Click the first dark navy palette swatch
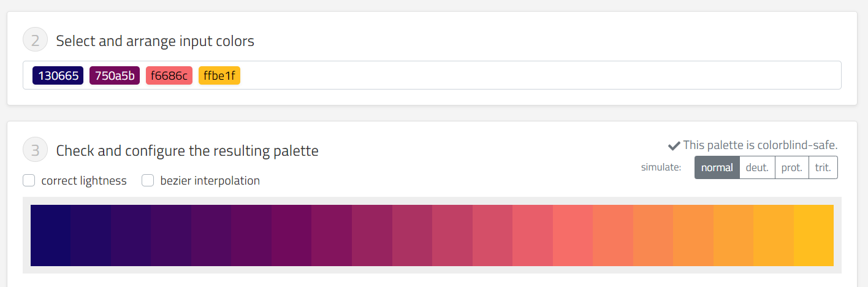 [x=50, y=235]
